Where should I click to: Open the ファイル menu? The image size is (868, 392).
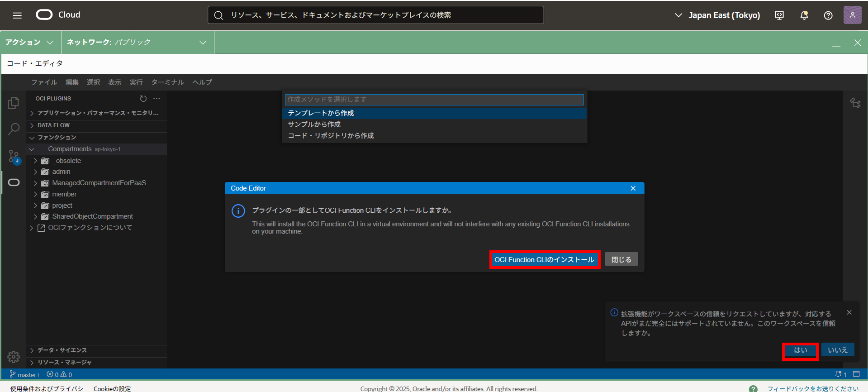coord(44,82)
